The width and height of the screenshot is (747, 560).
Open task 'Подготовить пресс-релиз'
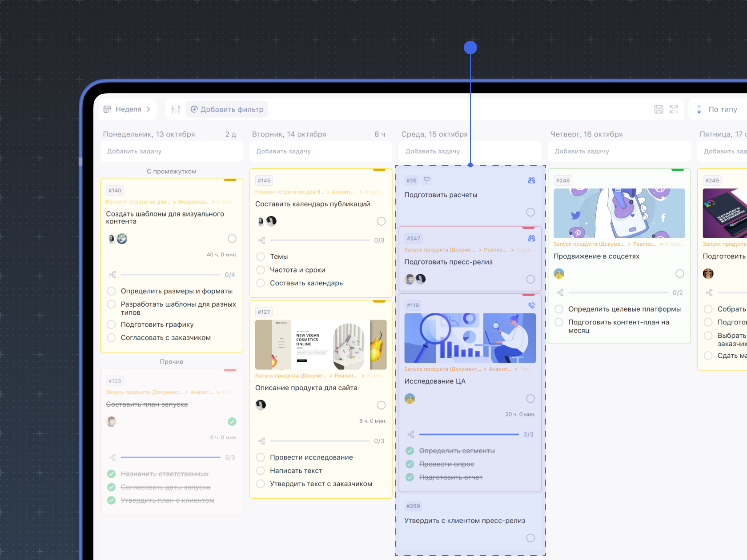click(x=448, y=262)
